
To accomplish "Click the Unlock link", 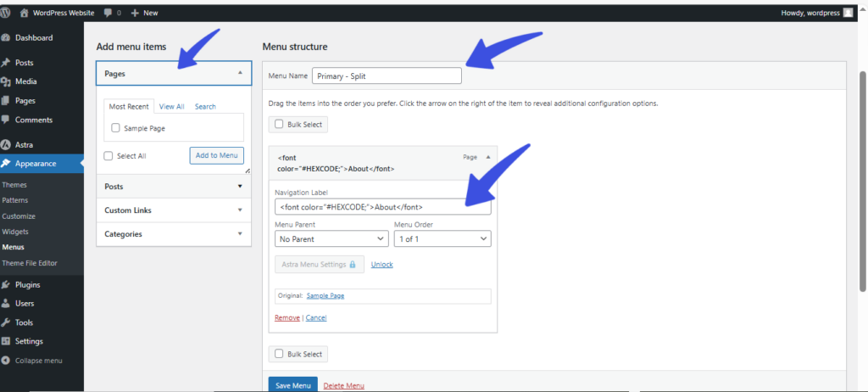I will (382, 265).
